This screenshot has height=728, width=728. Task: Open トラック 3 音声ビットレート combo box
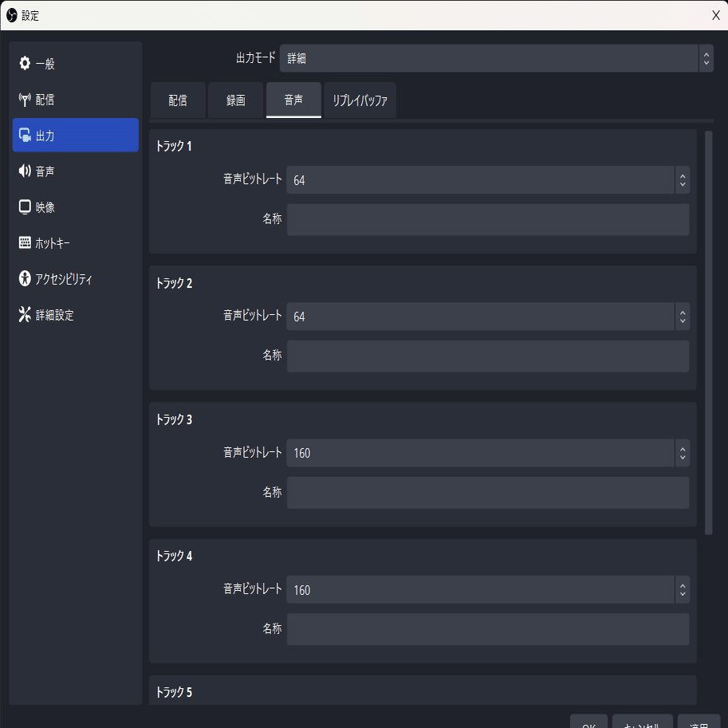point(488,453)
